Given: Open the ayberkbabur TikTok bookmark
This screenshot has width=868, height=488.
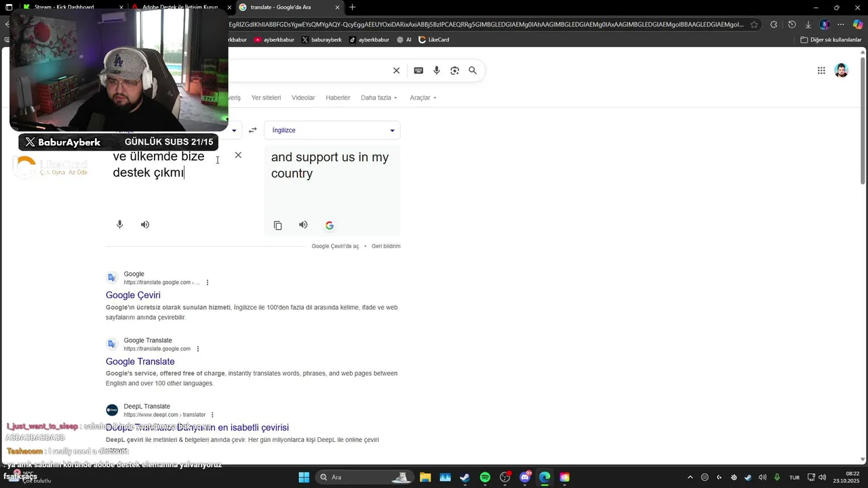Looking at the screenshot, I should click(369, 39).
